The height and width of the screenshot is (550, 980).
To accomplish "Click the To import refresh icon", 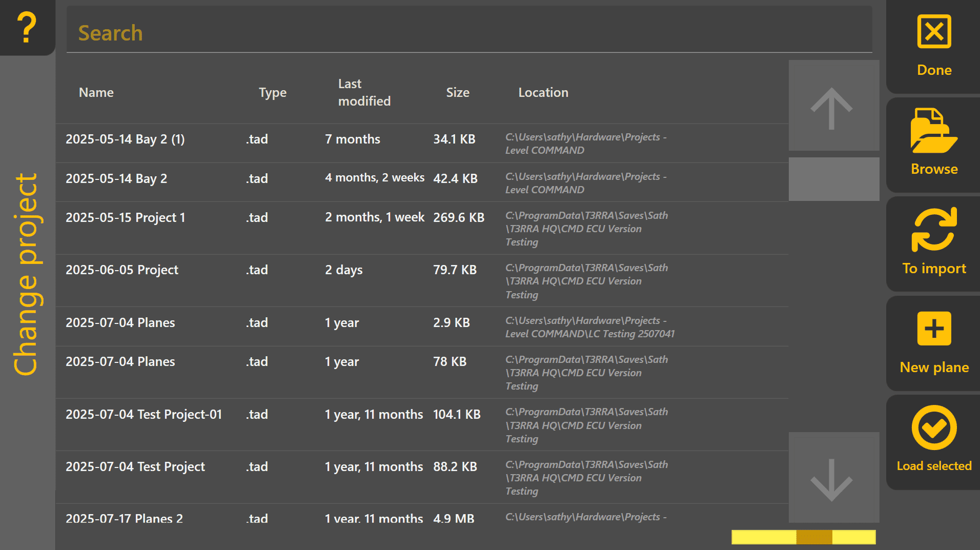I will point(934,229).
